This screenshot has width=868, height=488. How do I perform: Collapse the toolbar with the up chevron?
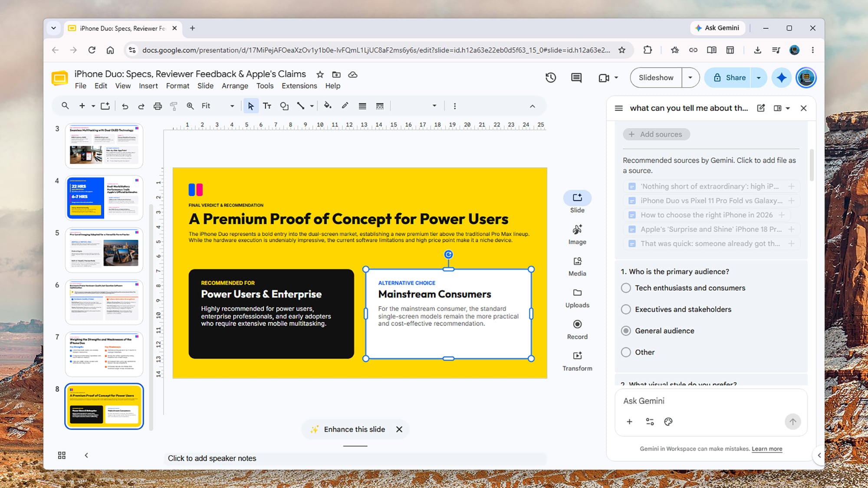(x=532, y=106)
